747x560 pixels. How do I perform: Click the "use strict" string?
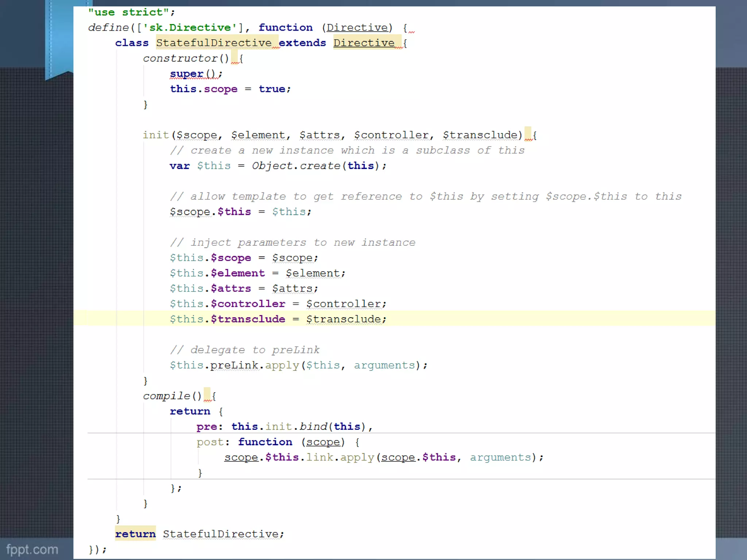pos(128,12)
